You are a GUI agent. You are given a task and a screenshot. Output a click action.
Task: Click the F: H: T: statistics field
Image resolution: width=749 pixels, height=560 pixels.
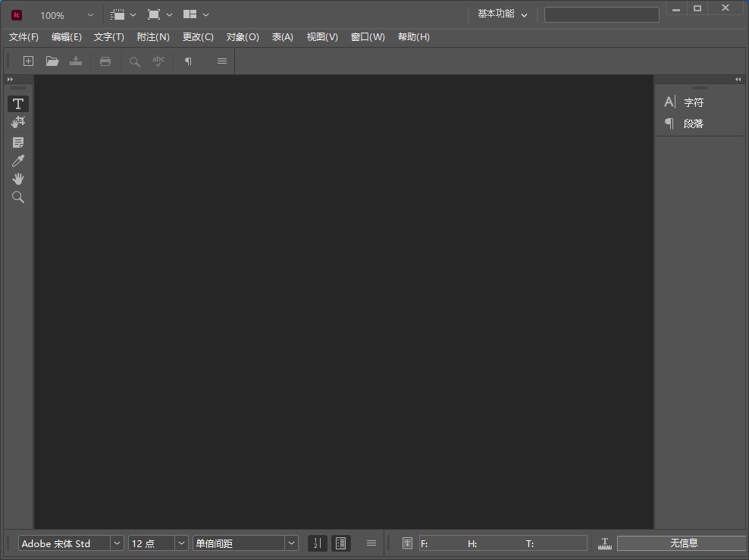pyautogui.click(x=503, y=543)
